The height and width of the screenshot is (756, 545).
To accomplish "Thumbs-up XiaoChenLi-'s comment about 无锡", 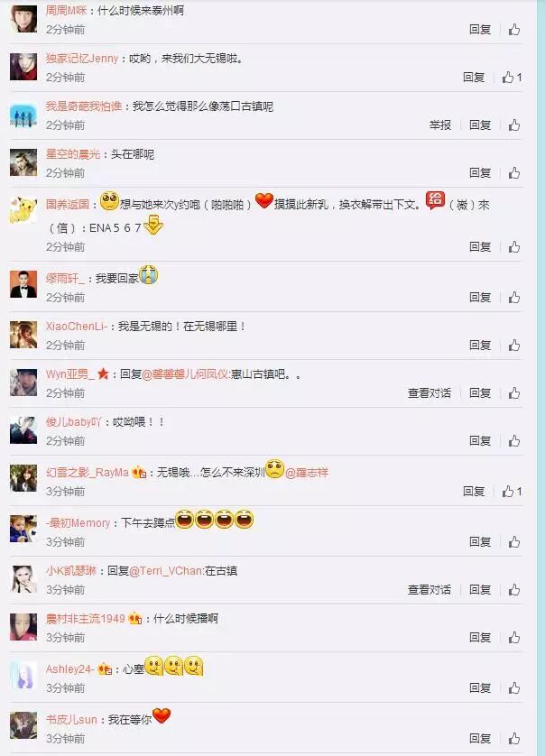I will pos(514,345).
